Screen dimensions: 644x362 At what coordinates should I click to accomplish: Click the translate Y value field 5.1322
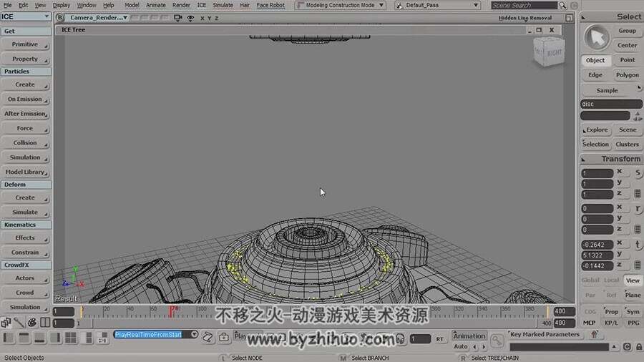click(597, 255)
